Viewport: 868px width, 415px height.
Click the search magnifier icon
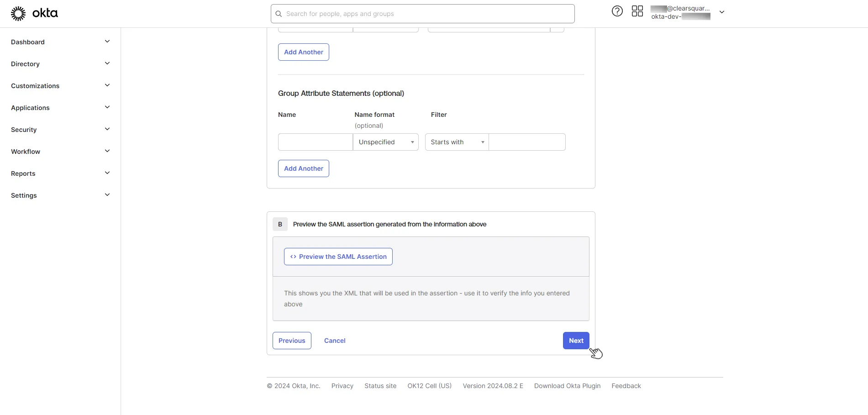(x=279, y=14)
